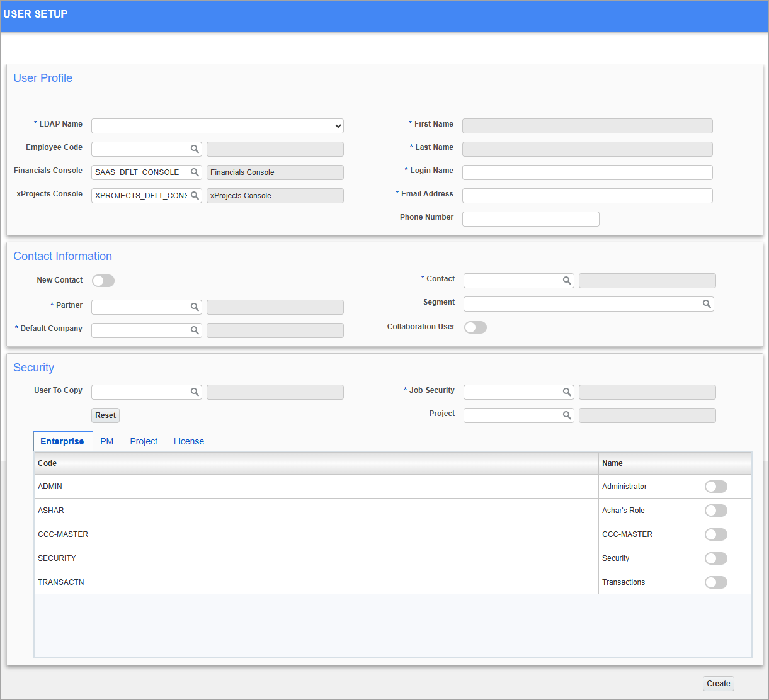Open the Job Security lookup icon

pyautogui.click(x=567, y=392)
